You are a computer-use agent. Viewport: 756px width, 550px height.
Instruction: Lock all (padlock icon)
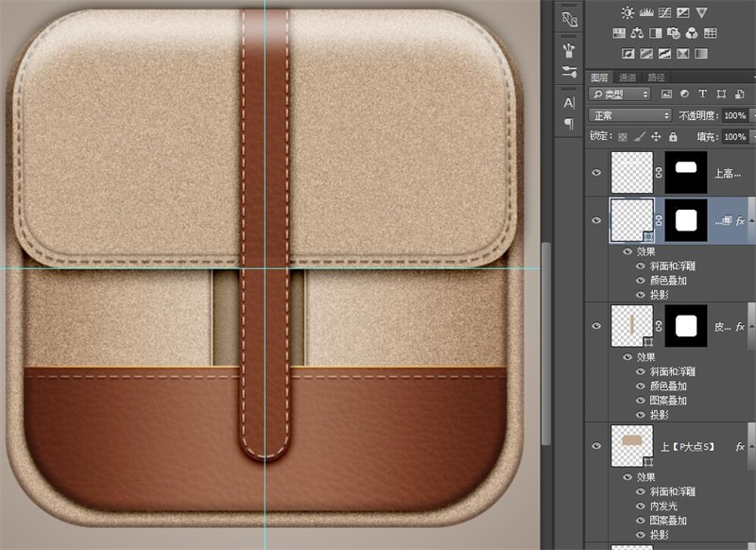(673, 137)
